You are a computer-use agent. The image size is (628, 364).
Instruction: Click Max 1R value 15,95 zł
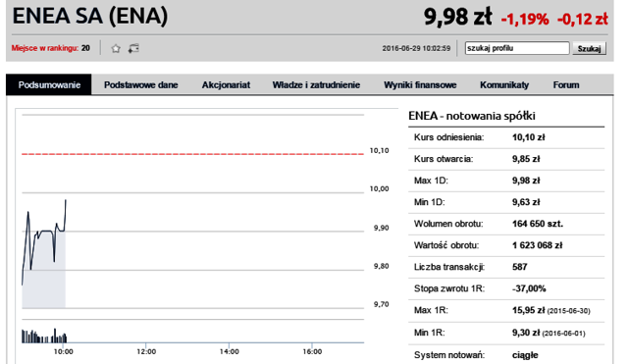point(529,310)
